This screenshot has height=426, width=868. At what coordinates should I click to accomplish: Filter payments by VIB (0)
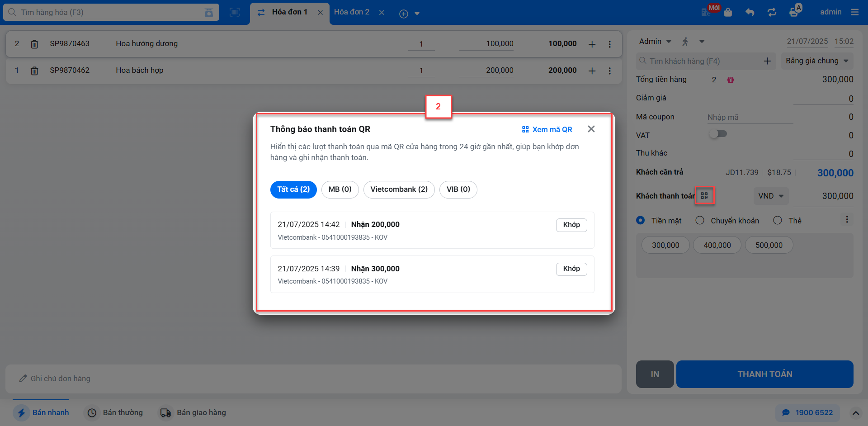(x=458, y=189)
